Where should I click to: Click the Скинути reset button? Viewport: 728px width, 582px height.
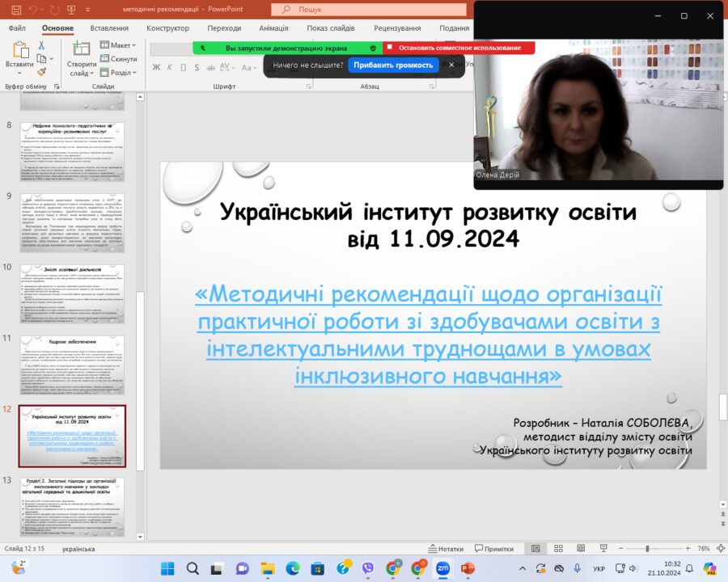tap(118, 58)
